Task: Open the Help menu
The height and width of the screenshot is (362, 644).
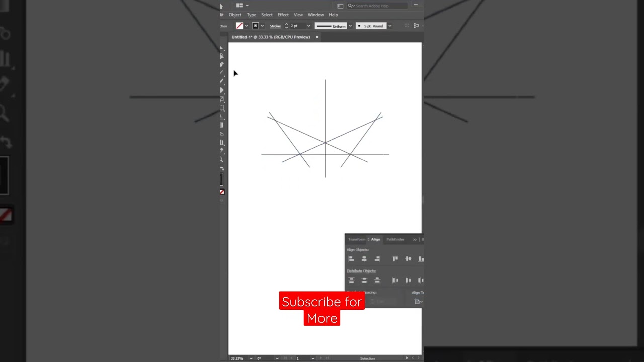Action: tap(333, 15)
